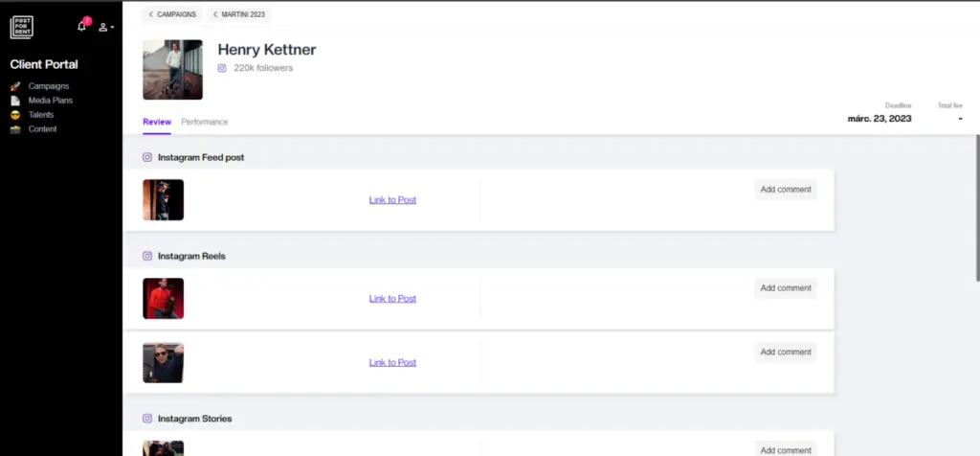The width and height of the screenshot is (980, 456).
Task: Click Instagram icon beside 220k followers
Action: pyautogui.click(x=222, y=68)
